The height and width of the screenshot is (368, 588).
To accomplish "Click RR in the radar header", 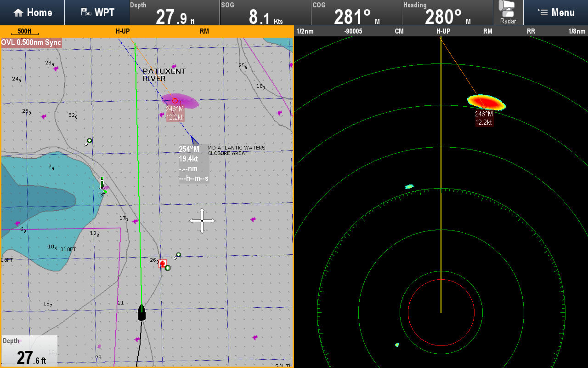I will click(531, 31).
